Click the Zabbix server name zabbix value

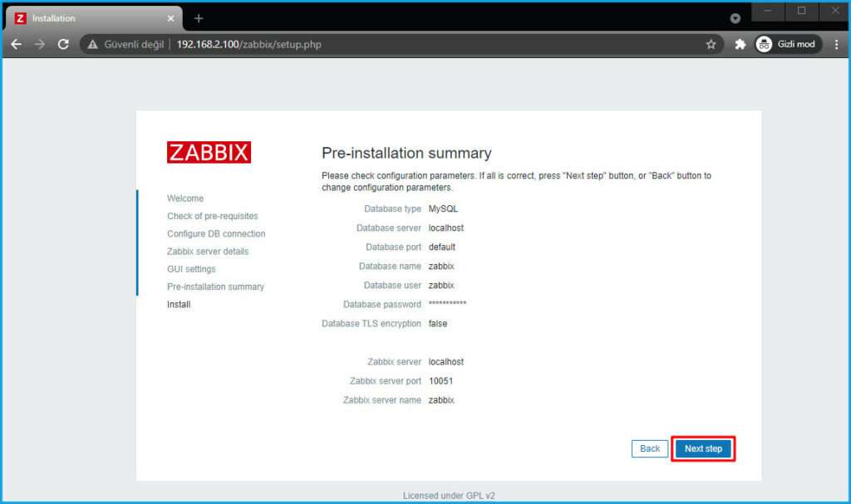click(x=441, y=400)
